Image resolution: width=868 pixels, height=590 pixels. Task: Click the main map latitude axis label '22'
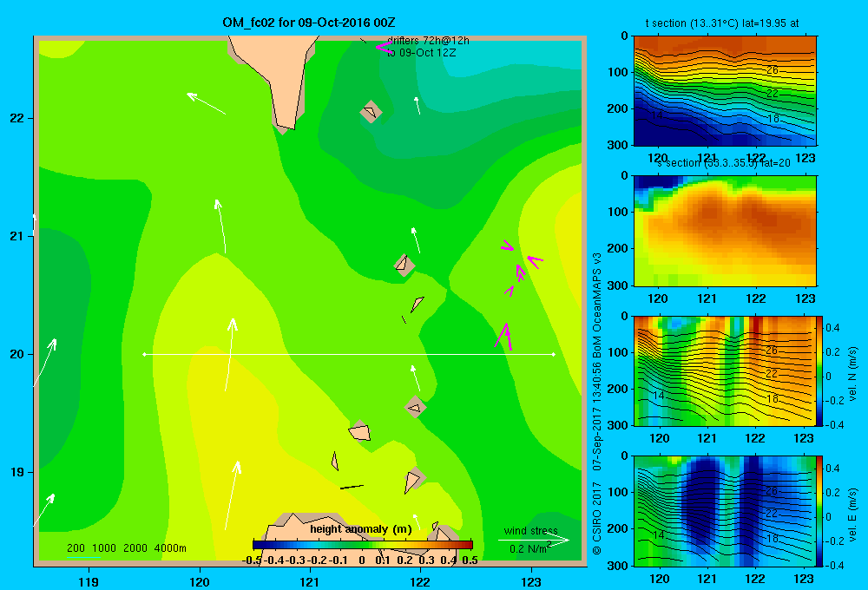pyautogui.click(x=17, y=118)
